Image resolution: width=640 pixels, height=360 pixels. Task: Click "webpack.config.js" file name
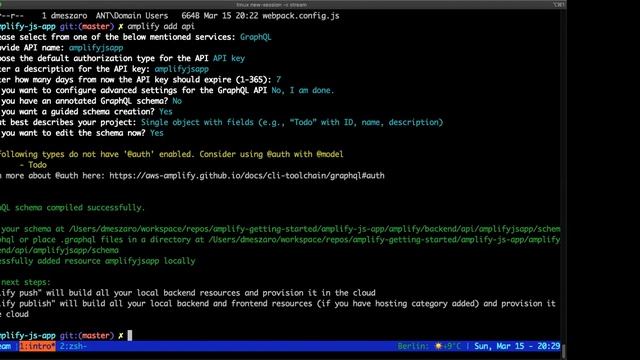[301, 16]
